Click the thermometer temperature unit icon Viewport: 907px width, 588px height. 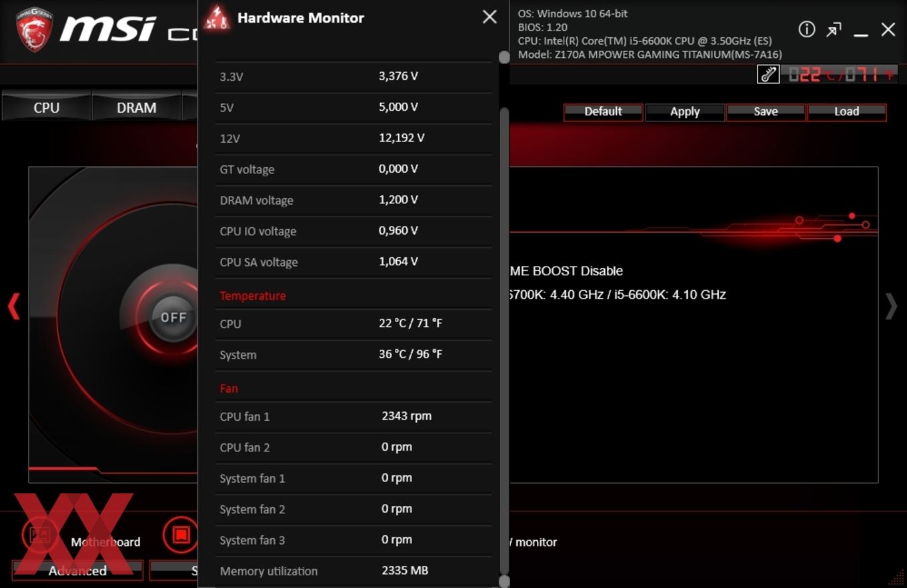(x=768, y=74)
